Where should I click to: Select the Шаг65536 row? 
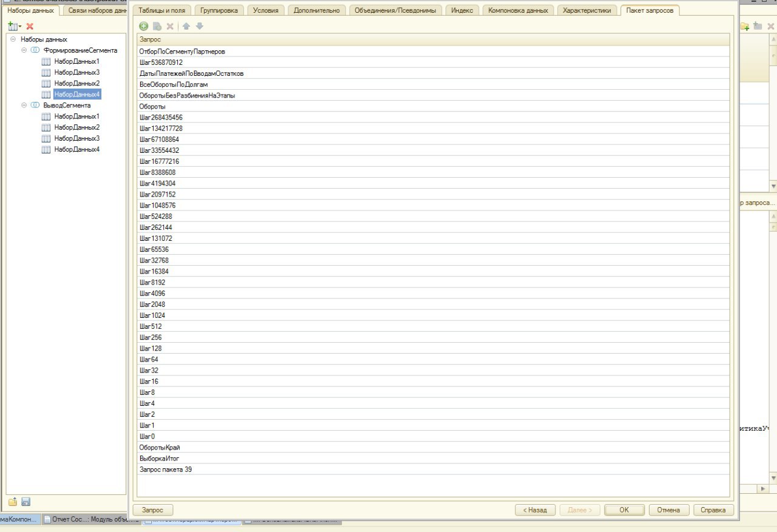(433, 249)
